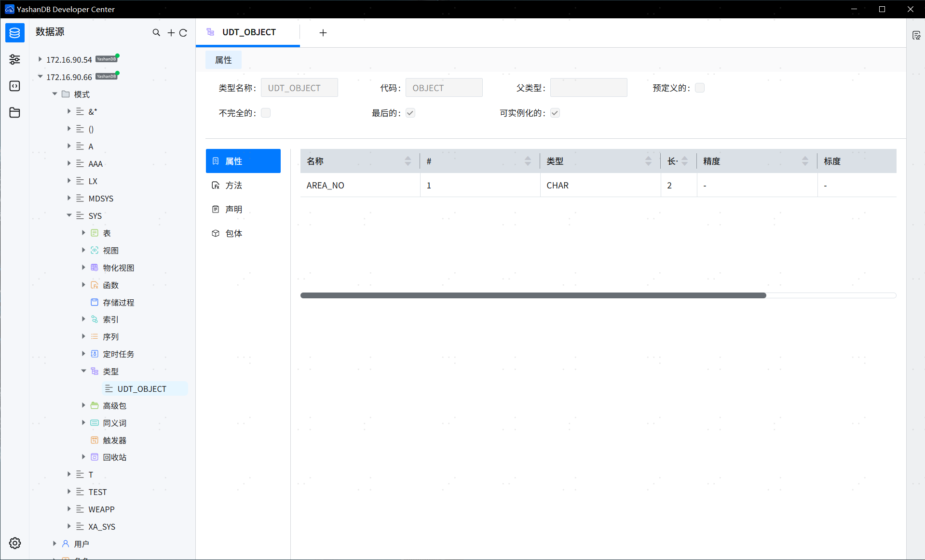Open the SQL console icon in sidebar
This screenshot has width=925, height=560.
tap(14, 86)
